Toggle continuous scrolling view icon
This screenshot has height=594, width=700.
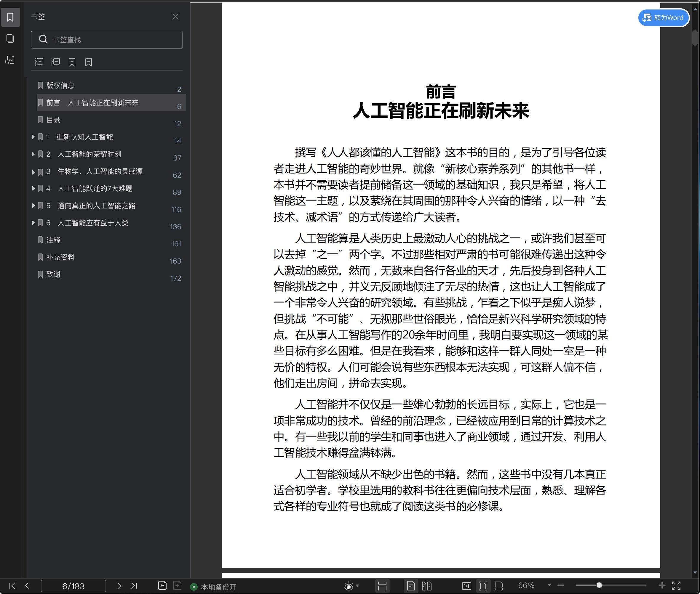click(382, 586)
